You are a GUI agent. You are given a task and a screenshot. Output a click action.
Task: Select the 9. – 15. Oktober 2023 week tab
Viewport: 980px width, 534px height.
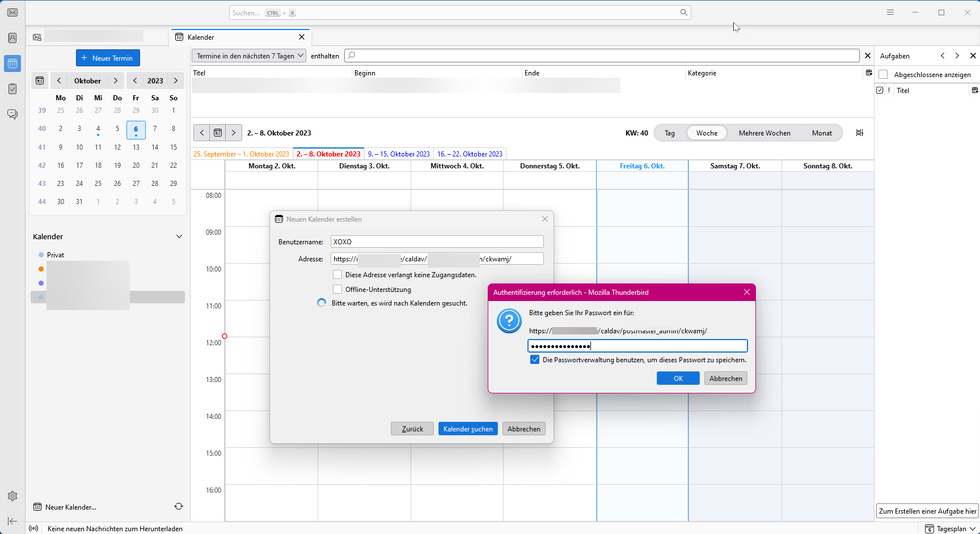point(399,154)
